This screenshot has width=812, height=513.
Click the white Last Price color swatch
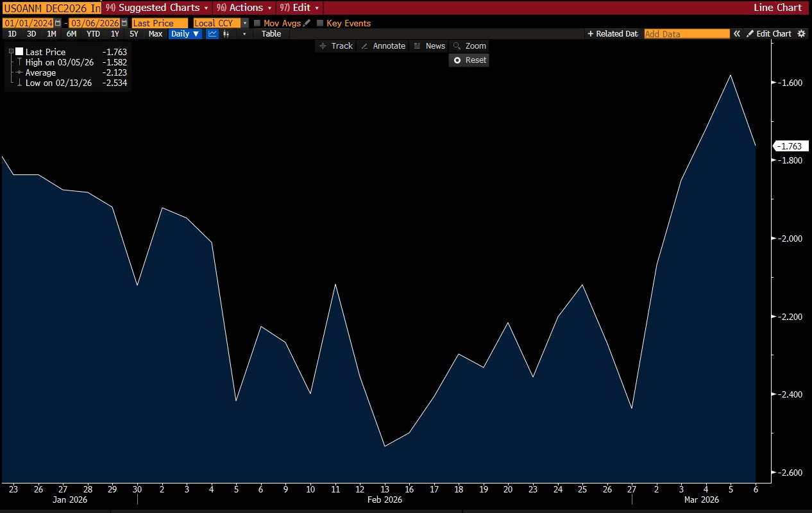click(x=19, y=52)
